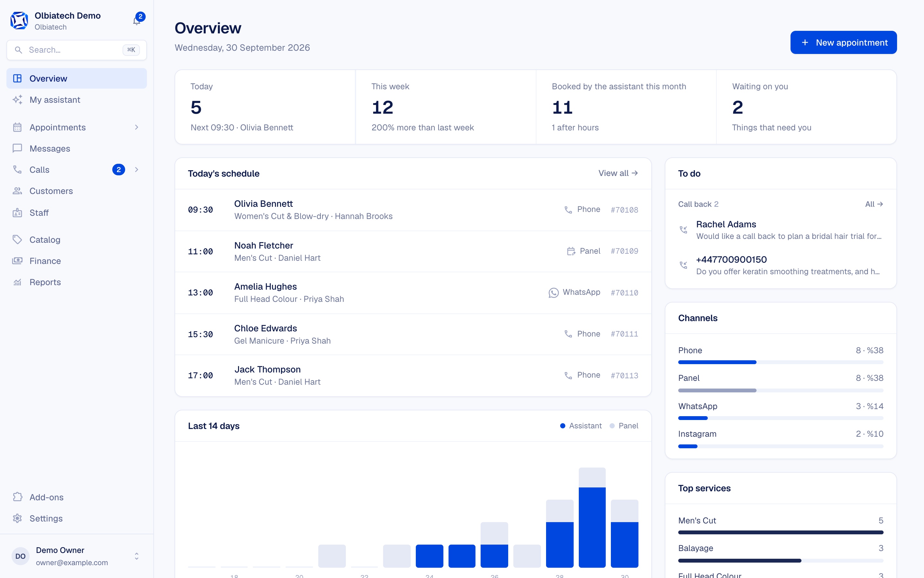Screen dimensions: 924x578
Task: Click the Calls badge showing 2
Action: coord(119,169)
